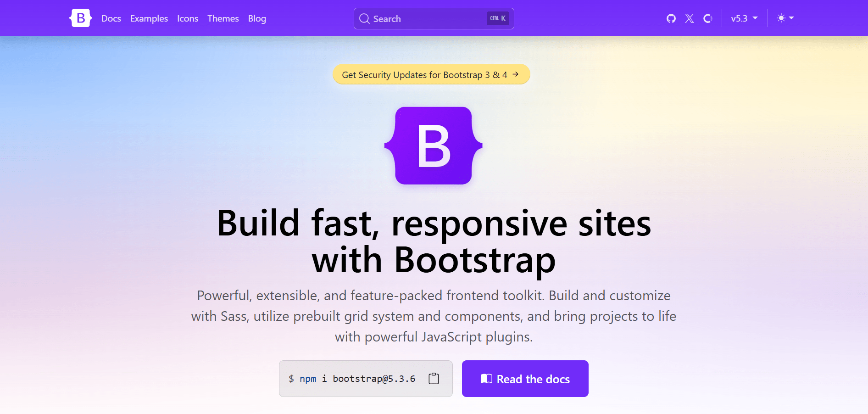Open the Open Collective icon link
Image resolution: width=868 pixels, height=414 pixels.
point(708,18)
